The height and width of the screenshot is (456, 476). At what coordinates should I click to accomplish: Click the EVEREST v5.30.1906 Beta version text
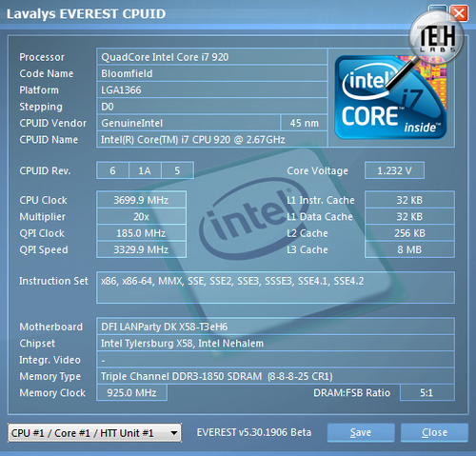(x=254, y=432)
